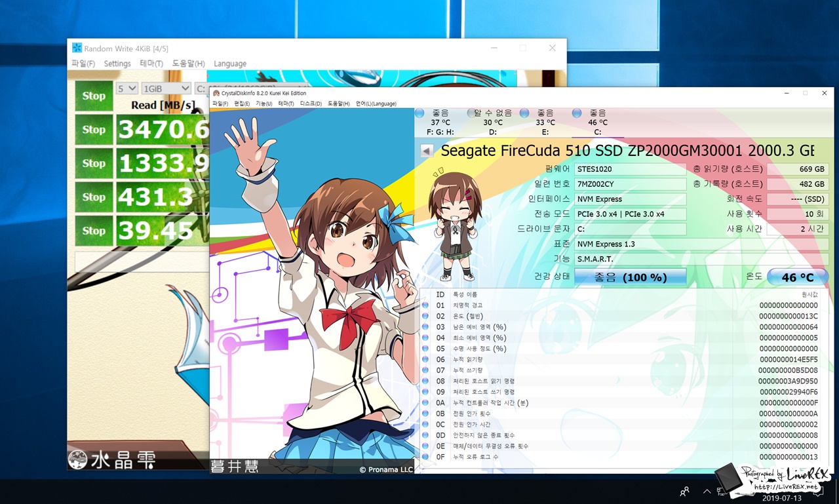Click the serial number field 7MZ002CY
This screenshot has width=839, height=504.
click(x=631, y=184)
